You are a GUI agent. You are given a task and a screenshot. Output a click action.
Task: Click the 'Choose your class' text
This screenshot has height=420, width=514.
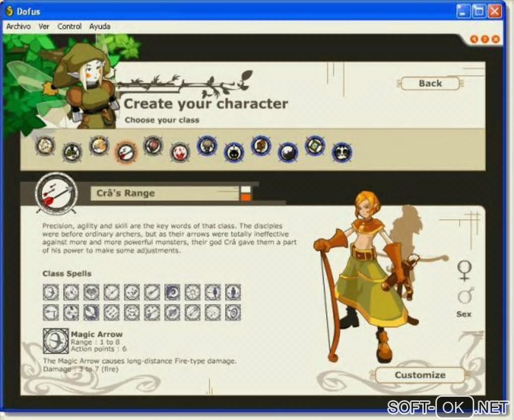(162, 120)
